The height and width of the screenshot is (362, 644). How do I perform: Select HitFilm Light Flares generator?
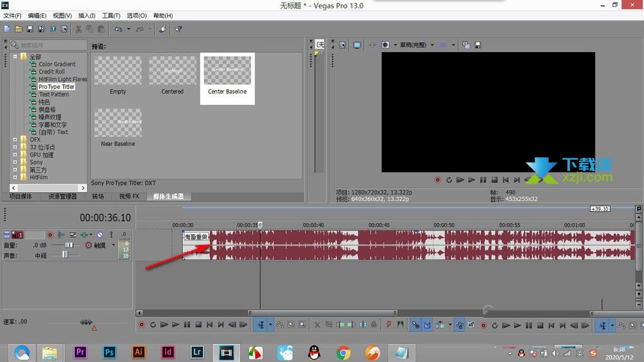[x=62, y=79]
